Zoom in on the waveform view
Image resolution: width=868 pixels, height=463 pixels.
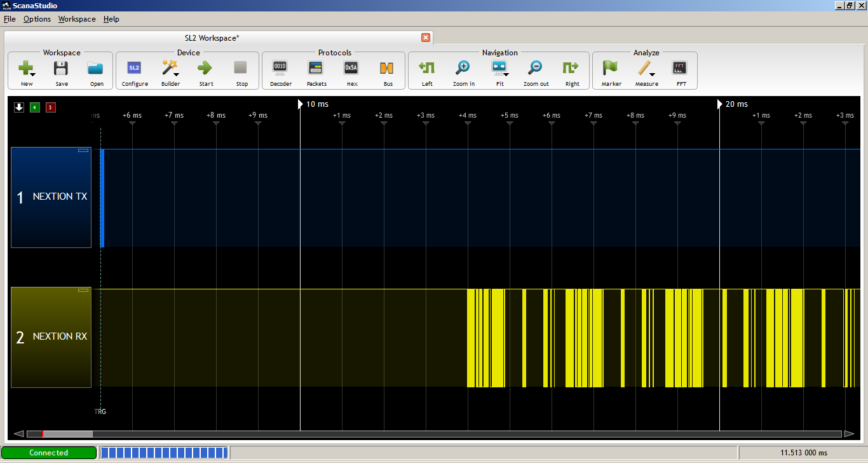pyautogui.click(x=463, y=67)
